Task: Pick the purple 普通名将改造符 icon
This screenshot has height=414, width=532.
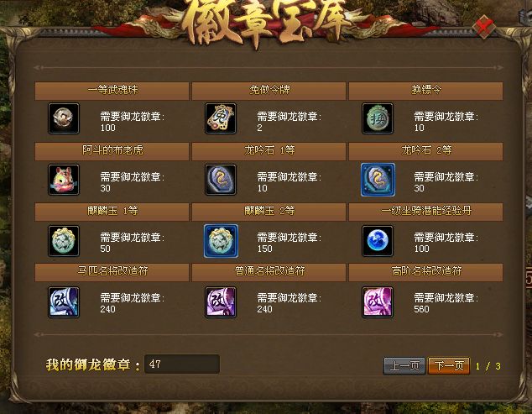Action: [x=221, y=302]
